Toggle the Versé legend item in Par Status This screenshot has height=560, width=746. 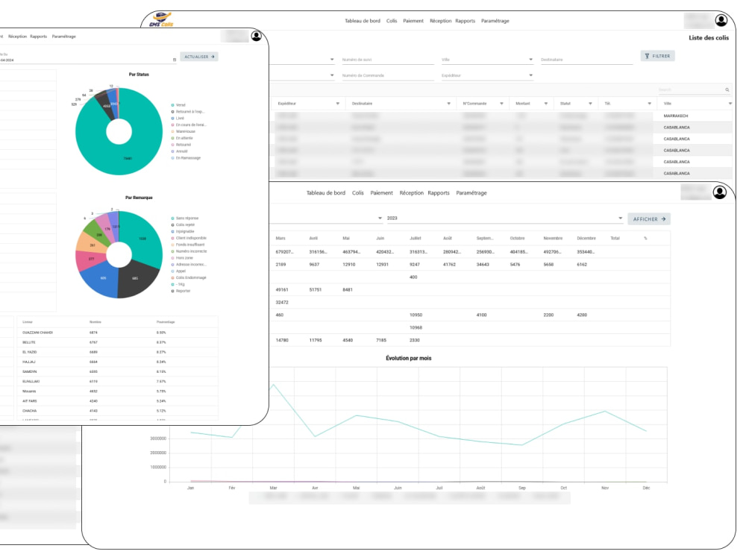[x=179, y=105]
